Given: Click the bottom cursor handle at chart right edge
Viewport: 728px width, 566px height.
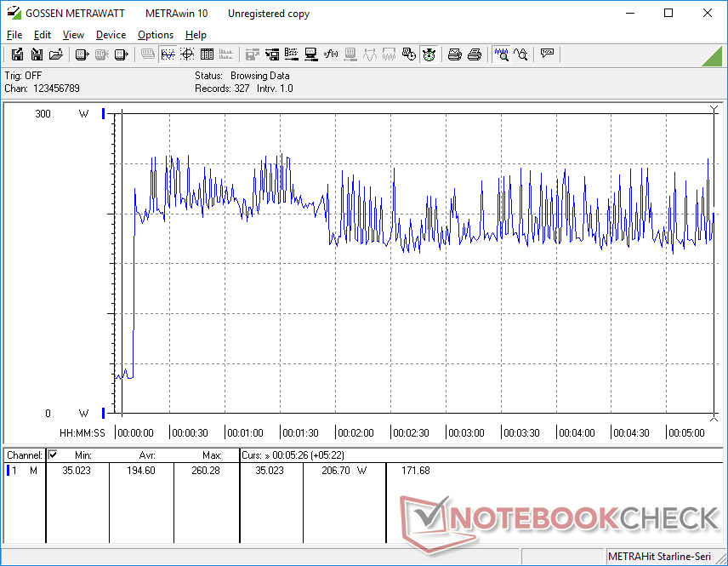Looking at the screenshot, I should pyautogui.click(x=714, y=417).
